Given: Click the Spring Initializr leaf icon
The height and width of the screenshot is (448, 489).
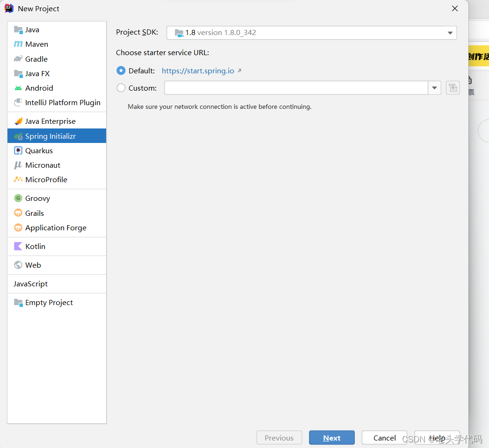Looking at the screenshot, I should [x=18, y=136].
